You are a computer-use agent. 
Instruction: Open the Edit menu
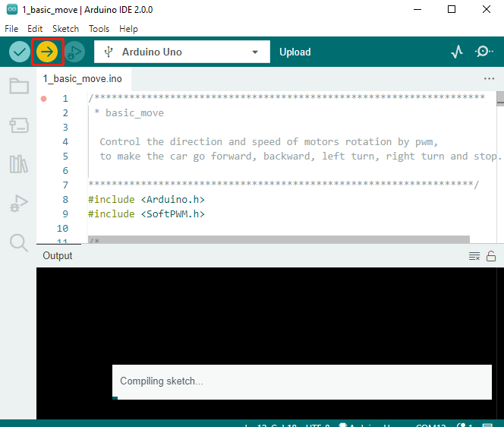(x=35, y=29)
